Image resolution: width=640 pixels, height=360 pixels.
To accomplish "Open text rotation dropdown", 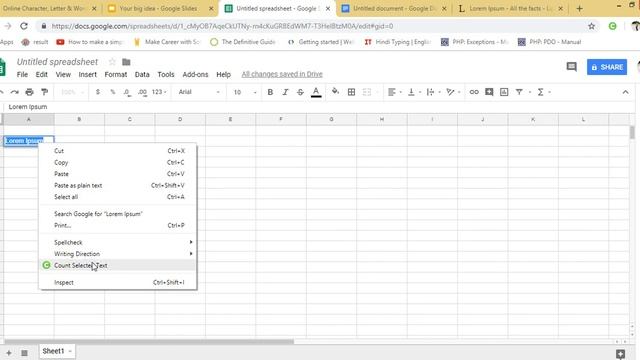I will (x=453, y=92).
